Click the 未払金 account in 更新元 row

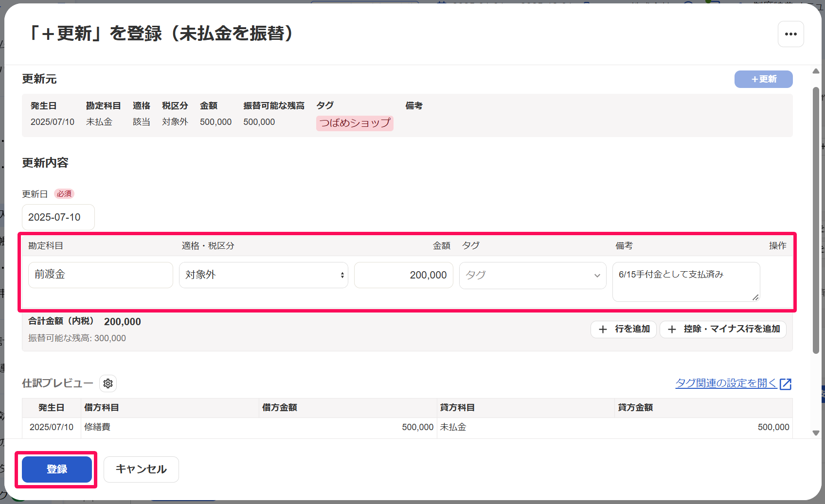[x=99, y=122]
